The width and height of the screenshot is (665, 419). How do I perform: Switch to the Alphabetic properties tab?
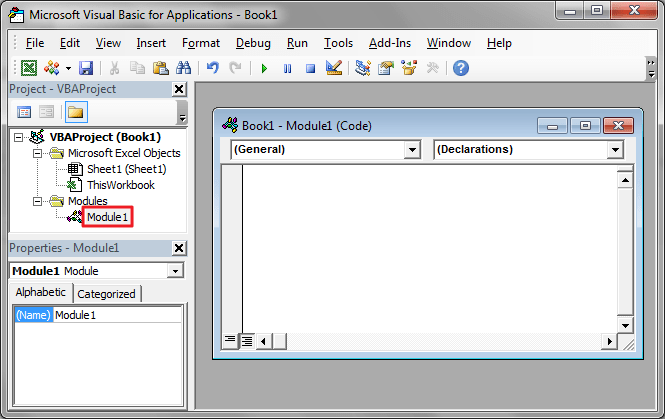(x=41, y=292)
